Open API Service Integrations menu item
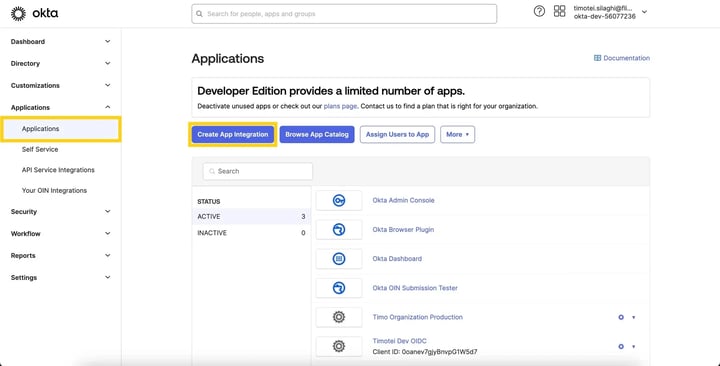The width and height of the screenshot is (720, 366). coord(58,170)
